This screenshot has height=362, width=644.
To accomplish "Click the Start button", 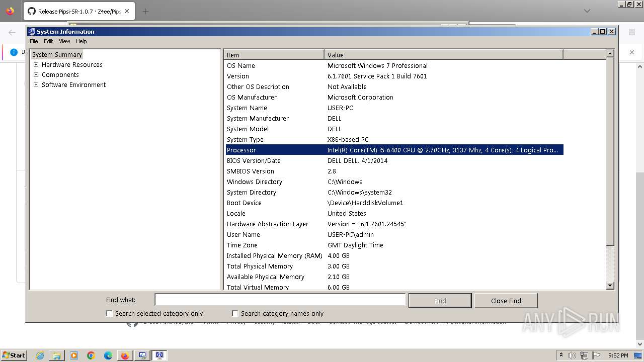I will click(x=14, y=355).
